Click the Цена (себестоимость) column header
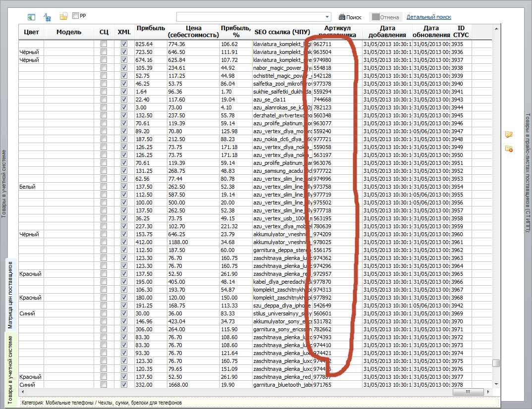The height and width of the screenshot is (409, 532). [193, 32]
